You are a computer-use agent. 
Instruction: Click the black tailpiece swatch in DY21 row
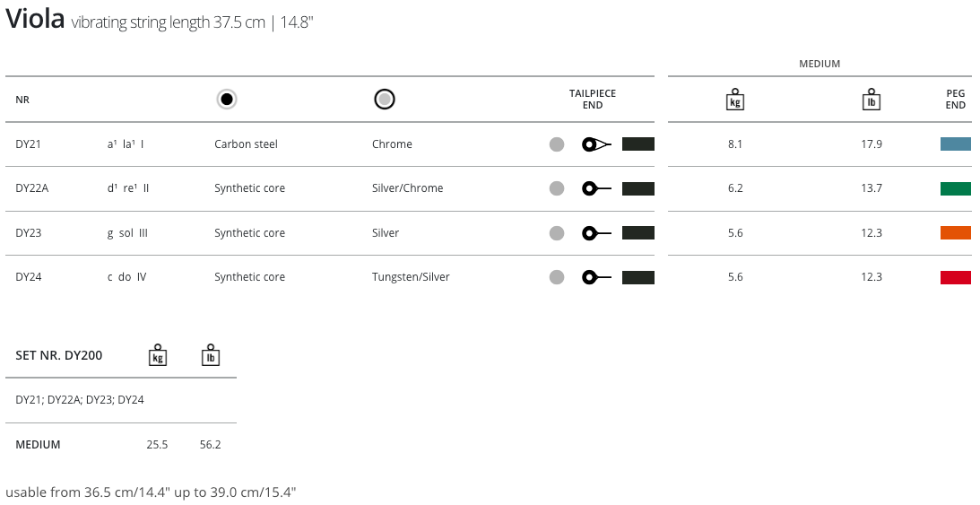click(638, 144)
